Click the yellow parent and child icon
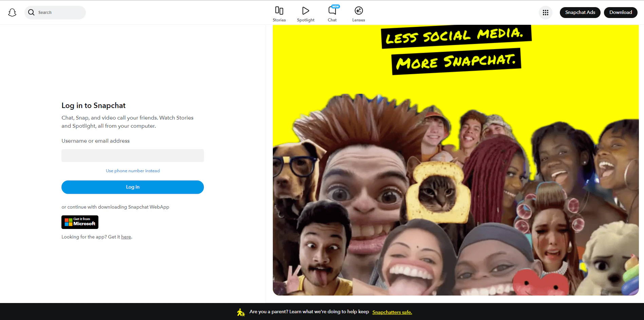644x320 pixels. click(241, 312)
